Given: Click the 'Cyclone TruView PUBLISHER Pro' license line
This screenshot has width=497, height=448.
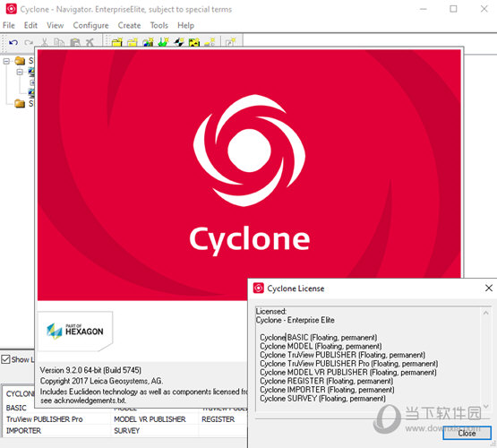Looking at the screenshot, I should click(349, 364).
